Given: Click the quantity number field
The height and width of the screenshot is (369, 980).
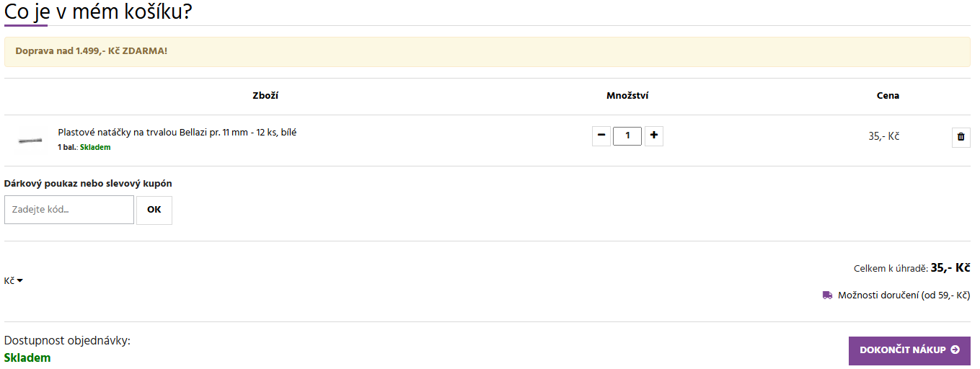Looking at the screenshot, I should (x=627, y=135).
